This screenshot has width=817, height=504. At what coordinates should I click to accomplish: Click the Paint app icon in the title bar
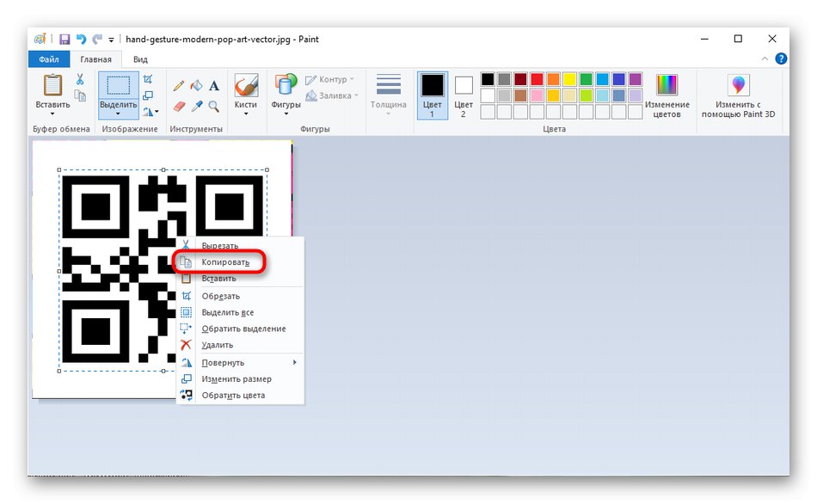click(x=40, y=39)
